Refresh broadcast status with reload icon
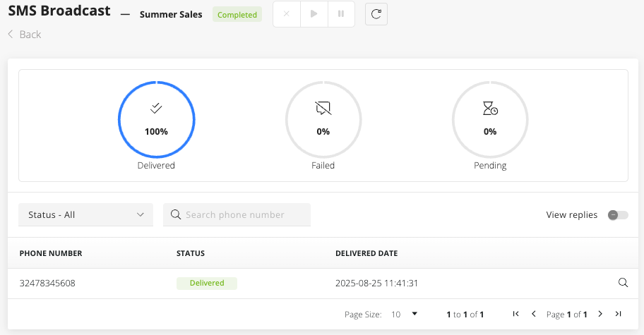Image resolution: width=644 pixels, height=335 pixels. pyautogui.click(x=376, y=14)
